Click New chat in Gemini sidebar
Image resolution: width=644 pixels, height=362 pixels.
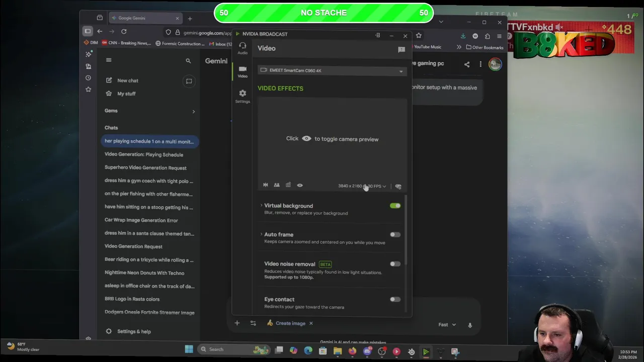(x=122, y=80)
